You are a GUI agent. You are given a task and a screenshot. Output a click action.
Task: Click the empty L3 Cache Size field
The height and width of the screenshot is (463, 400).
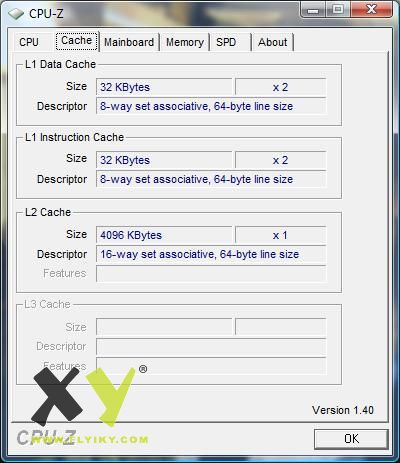point(164,327)
